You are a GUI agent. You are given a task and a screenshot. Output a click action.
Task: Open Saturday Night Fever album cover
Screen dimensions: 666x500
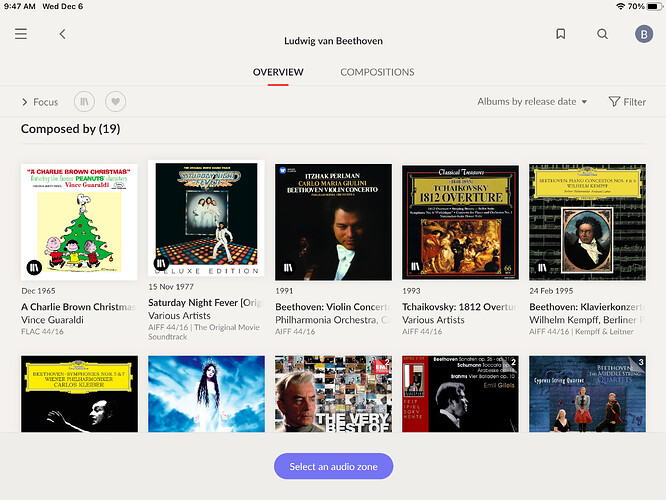(x=206, y=218)
